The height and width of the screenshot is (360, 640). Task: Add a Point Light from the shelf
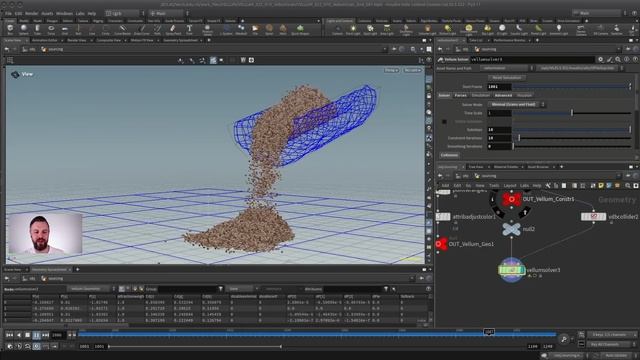(x=353, y=29)
